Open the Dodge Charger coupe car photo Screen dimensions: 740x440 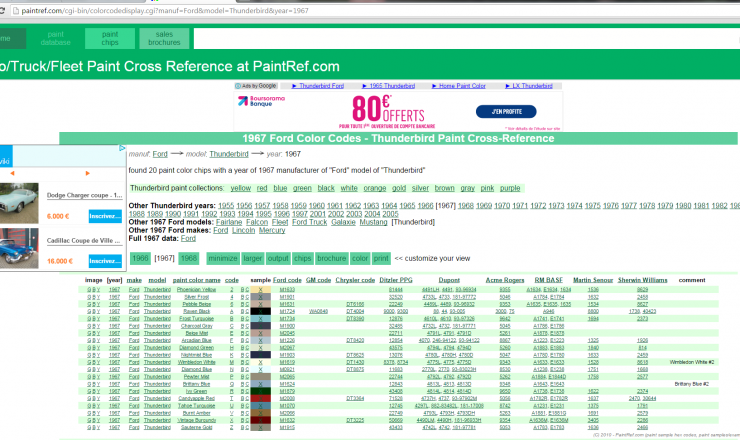[x=19, y=203]
